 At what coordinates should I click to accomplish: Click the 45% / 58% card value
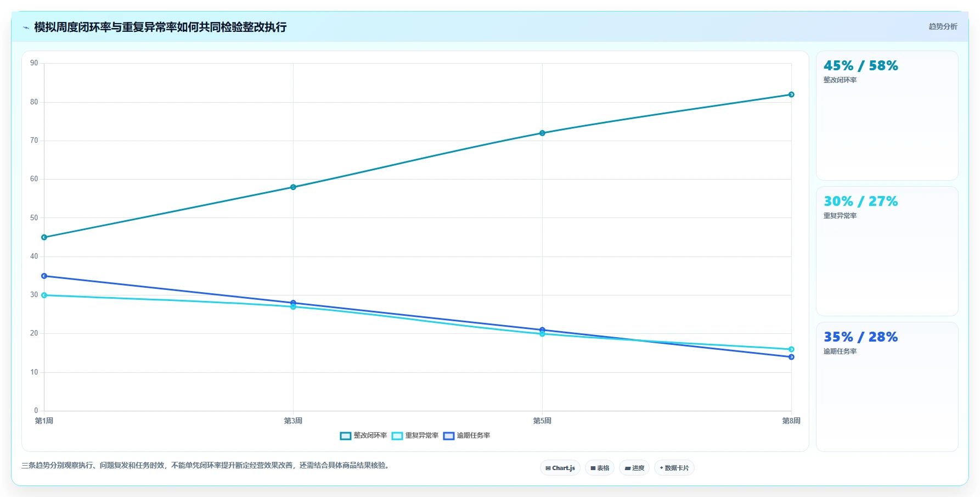coord(860,66)
